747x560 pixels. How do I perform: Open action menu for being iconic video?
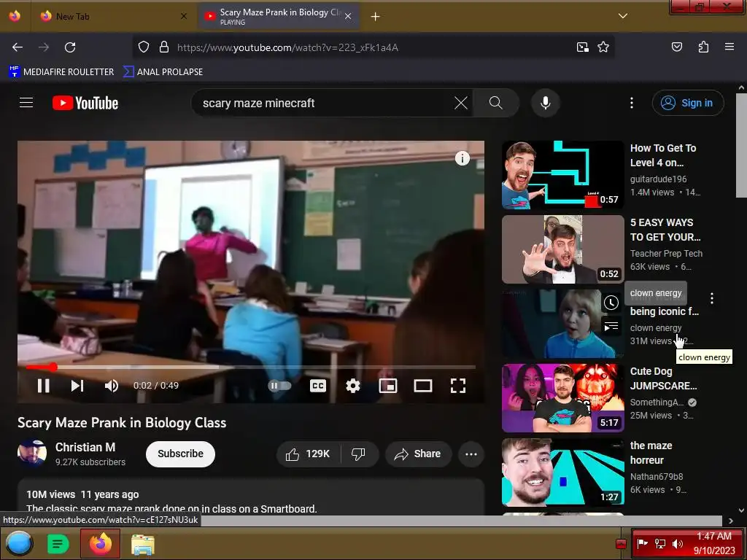[x=712, y=298]
